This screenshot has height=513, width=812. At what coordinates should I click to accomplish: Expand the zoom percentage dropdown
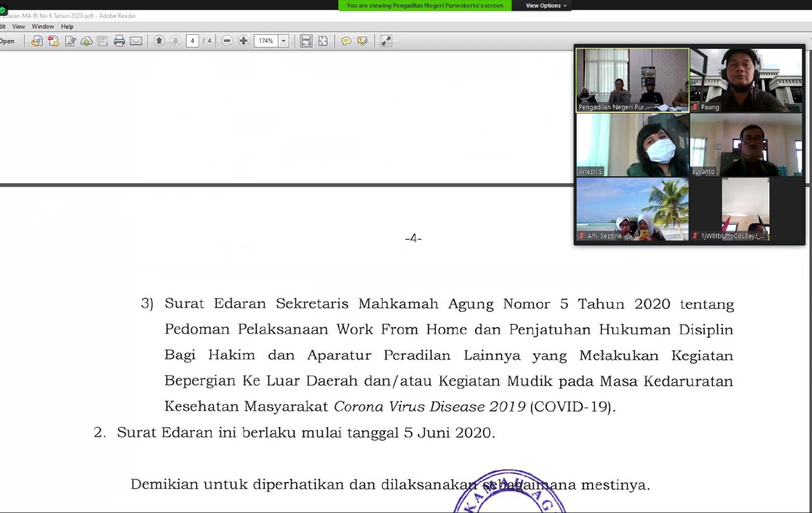[284, 41]
